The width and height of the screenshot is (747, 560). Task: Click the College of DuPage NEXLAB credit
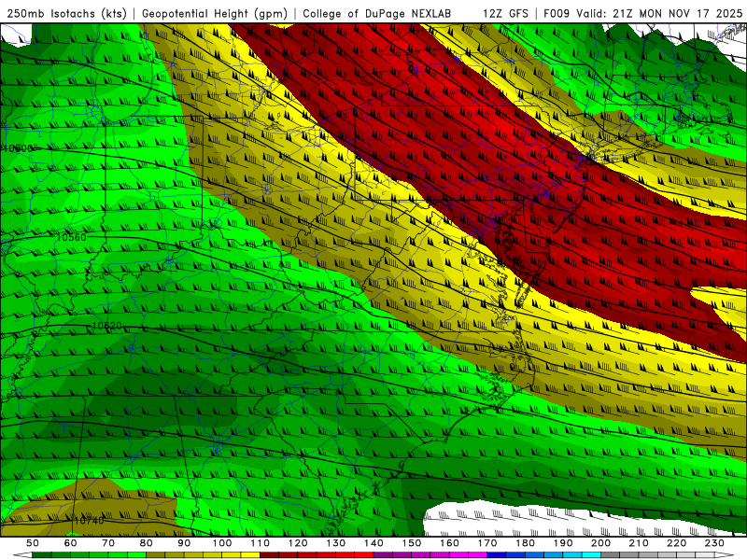click(377, 13)
